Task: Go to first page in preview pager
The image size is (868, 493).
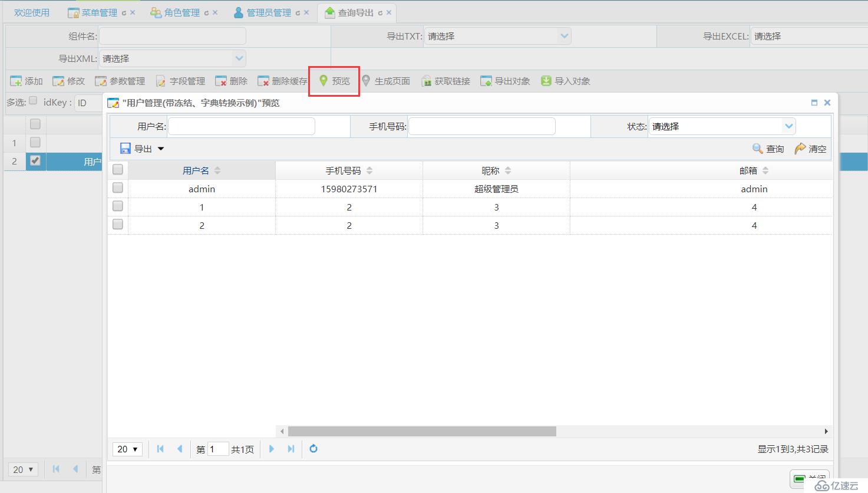Action: (160, 449)
